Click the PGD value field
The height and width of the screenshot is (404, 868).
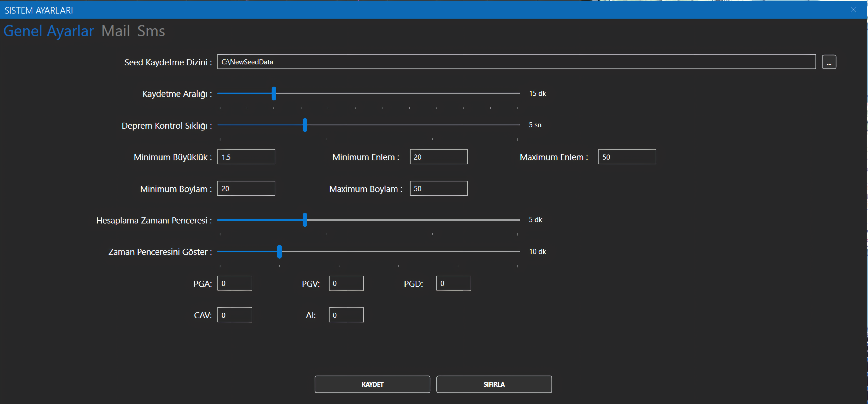click(454, 283)
